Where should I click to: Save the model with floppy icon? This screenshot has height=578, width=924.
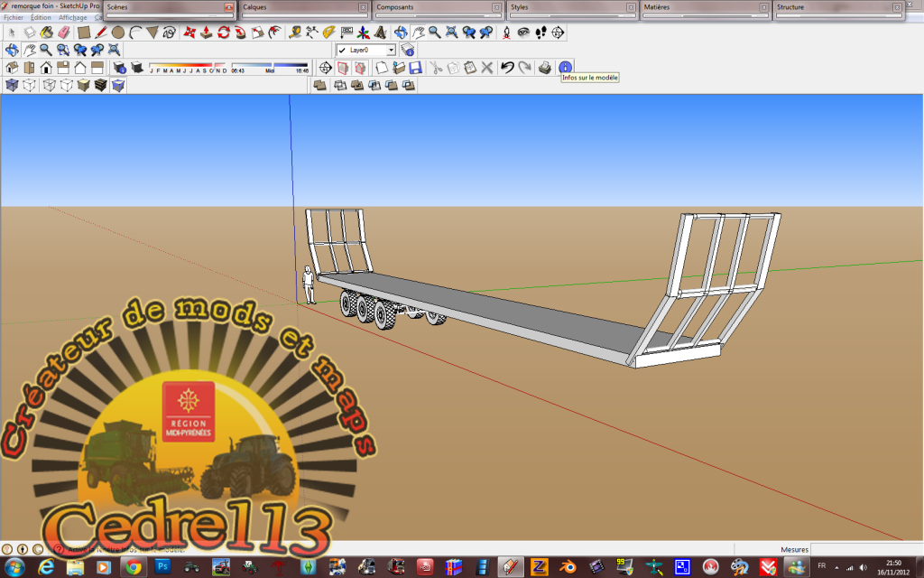(415, 68)
